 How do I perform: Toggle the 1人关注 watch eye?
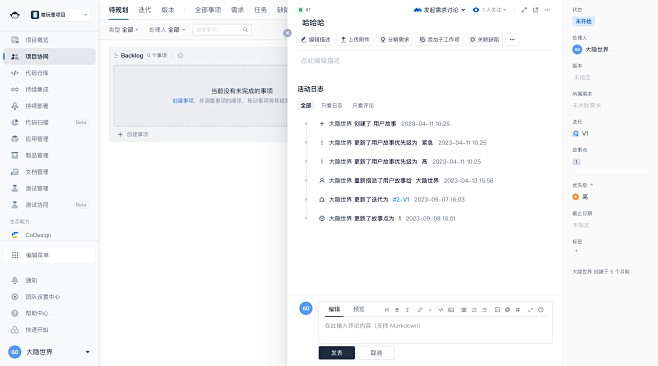tap(476, 10)
